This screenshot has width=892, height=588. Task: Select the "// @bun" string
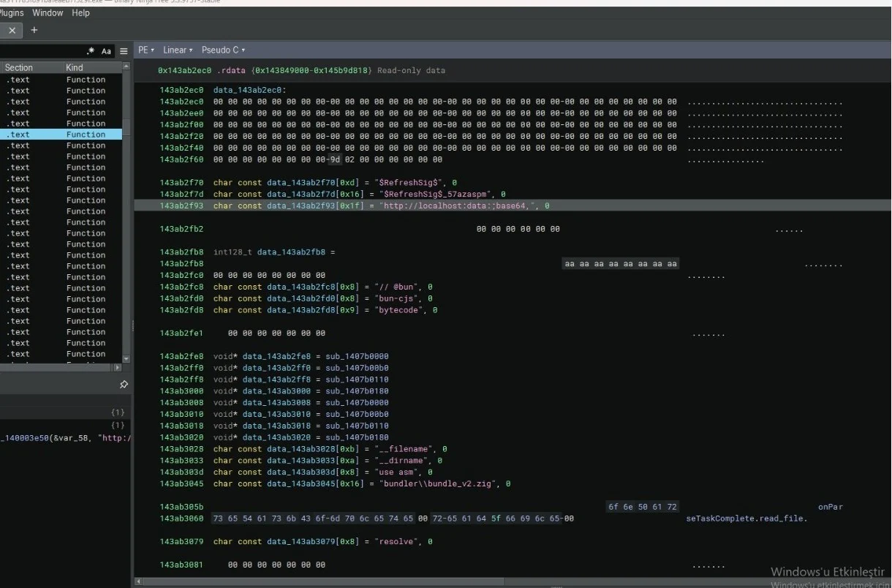[x=397, y=287]
